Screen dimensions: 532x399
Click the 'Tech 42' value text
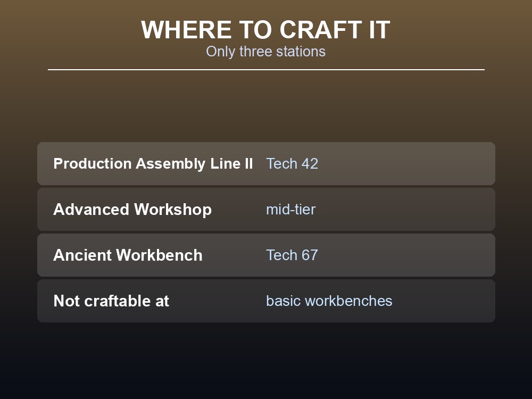point(292,163)
